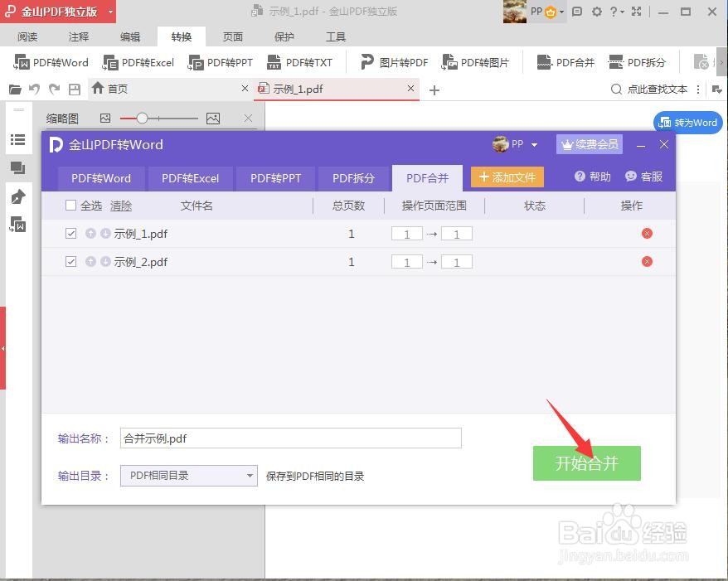Open the 输出目录 dropdown
This screenshot has width=728, height=581.
click(x=188, y=476)
